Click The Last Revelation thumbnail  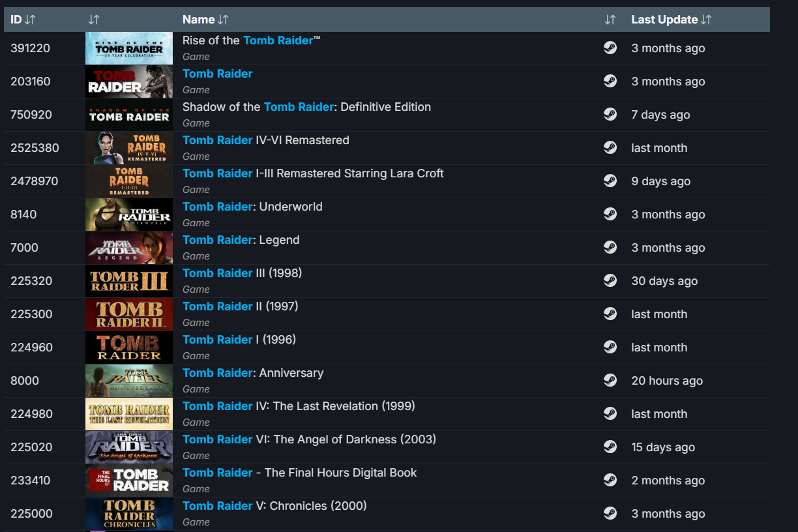point(129,414)
